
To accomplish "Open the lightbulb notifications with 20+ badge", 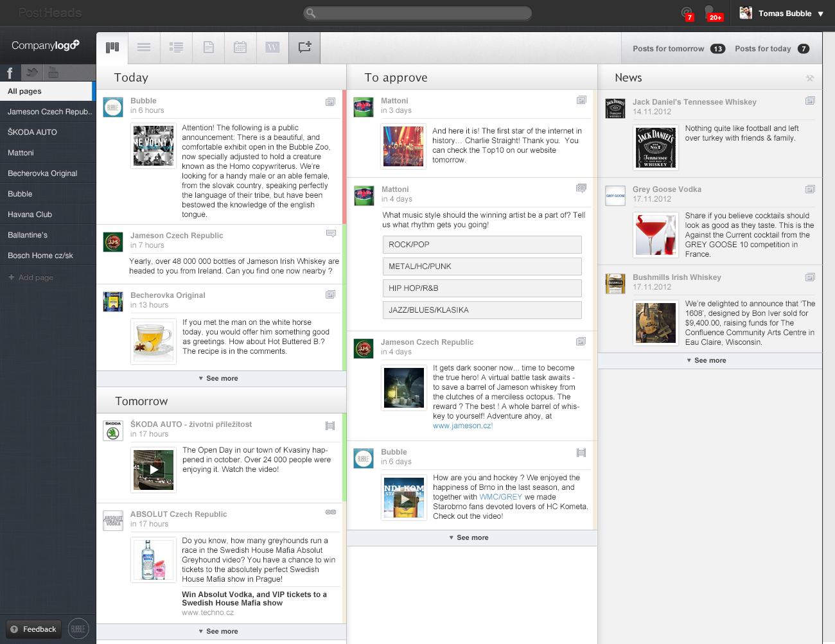I will coord(712,13).
